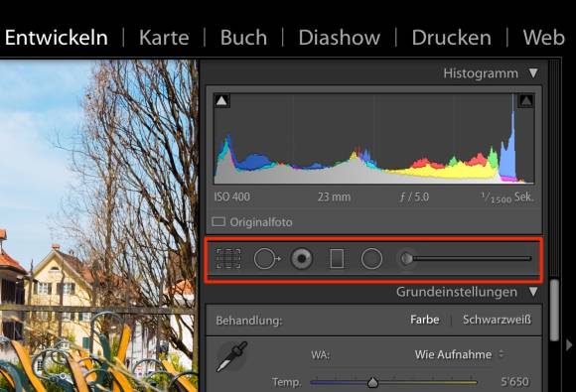The height and width of the screenshot is (392, 576).
Task: Click the Temp. slider handle
Action: click(x=372, y=382)
